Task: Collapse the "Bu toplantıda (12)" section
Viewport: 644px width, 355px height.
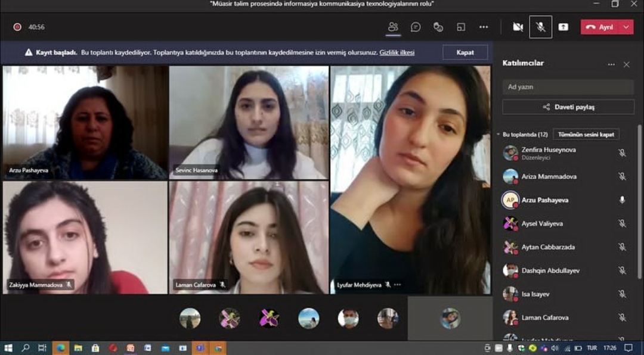Action: 499,135
